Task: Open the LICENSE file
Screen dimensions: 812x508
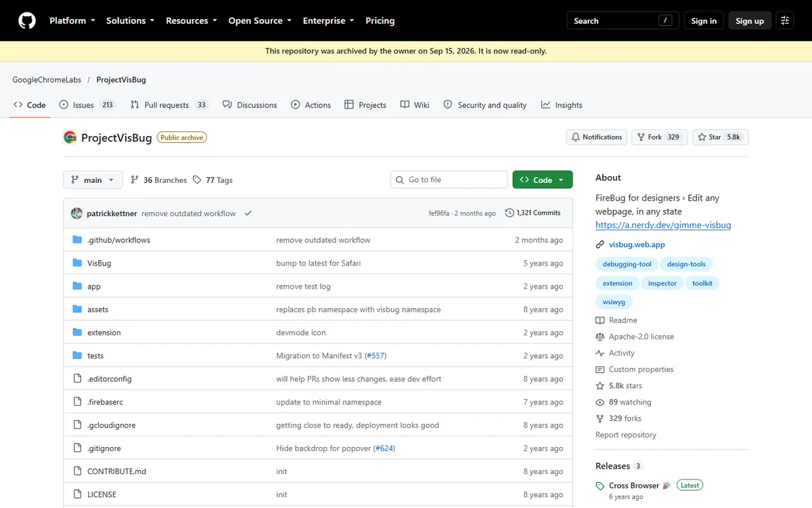Action: click(x=101, y=494)
